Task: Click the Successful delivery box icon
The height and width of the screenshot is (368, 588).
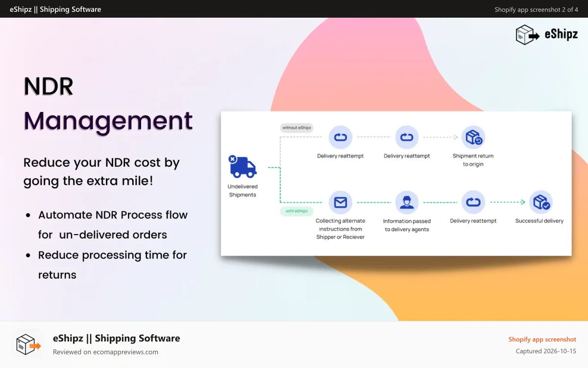Action: click(540, 203)
